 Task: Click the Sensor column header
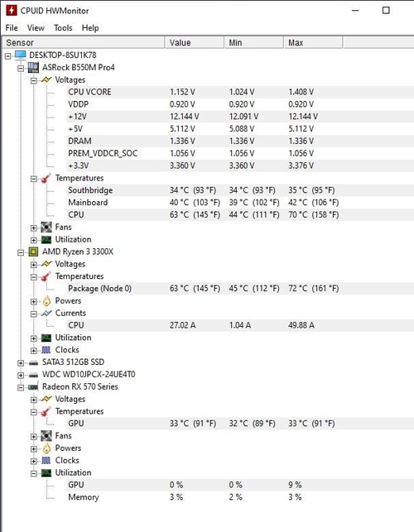coord(84,43)
